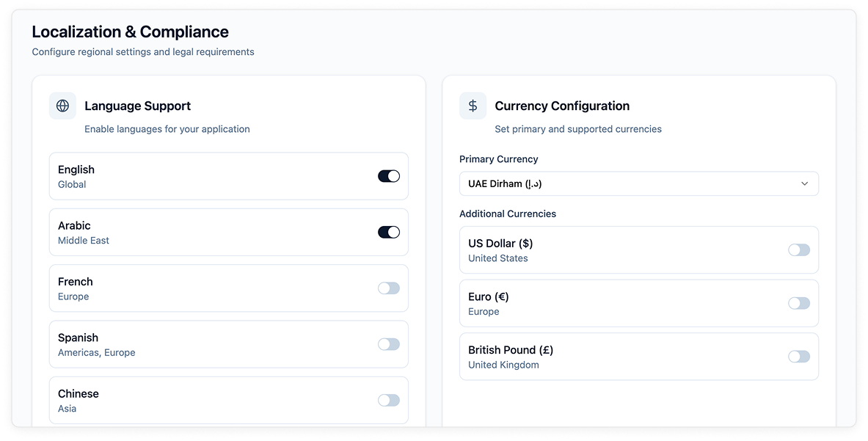Screen dimensions: 868x441
Task: Click the globe icon beside Language Support
Action: click(x=62, y=106)
